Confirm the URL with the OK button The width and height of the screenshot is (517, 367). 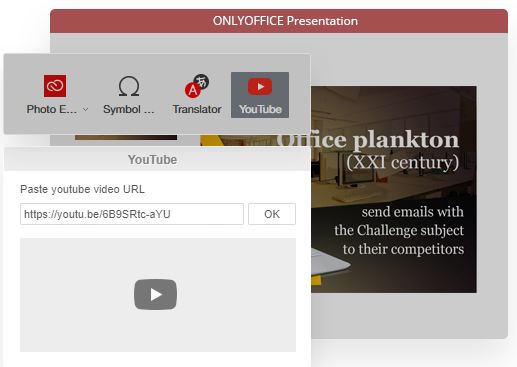[272, 214]
